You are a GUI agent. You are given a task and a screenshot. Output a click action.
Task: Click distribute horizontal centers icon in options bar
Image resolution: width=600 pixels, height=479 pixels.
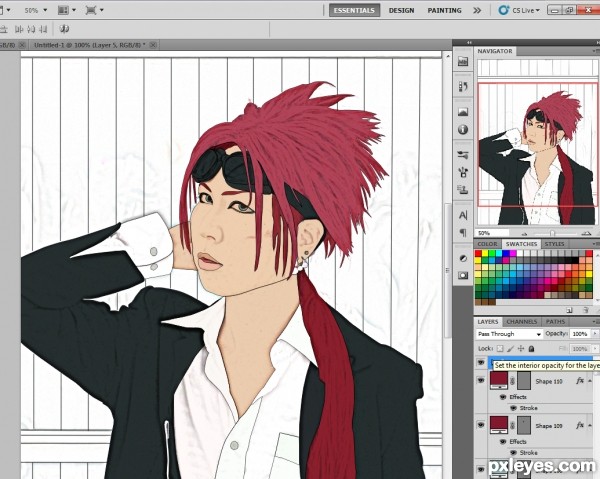click(31, 29)
